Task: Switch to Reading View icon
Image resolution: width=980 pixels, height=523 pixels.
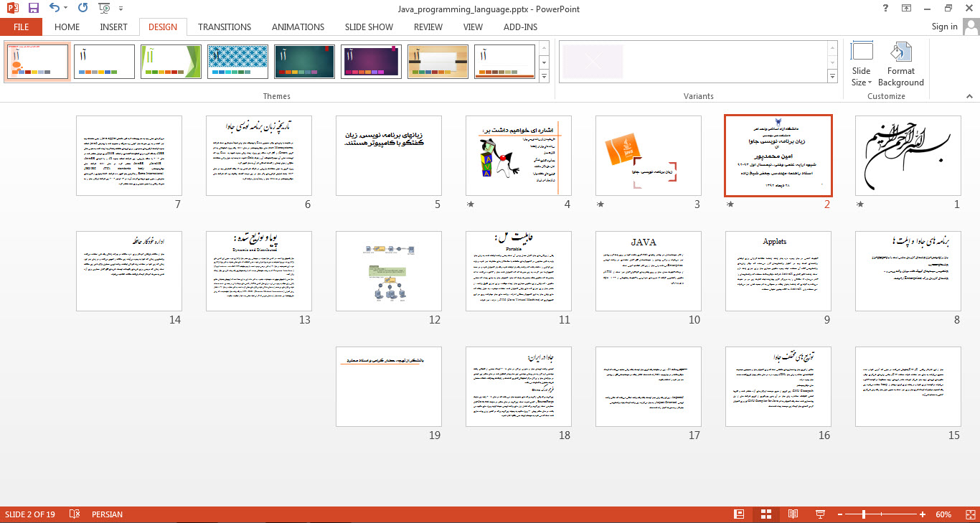Action: pos(793,514)
